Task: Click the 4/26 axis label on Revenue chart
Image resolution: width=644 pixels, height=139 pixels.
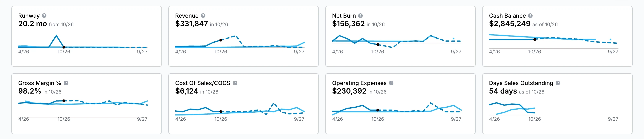Action: point(180,52)
